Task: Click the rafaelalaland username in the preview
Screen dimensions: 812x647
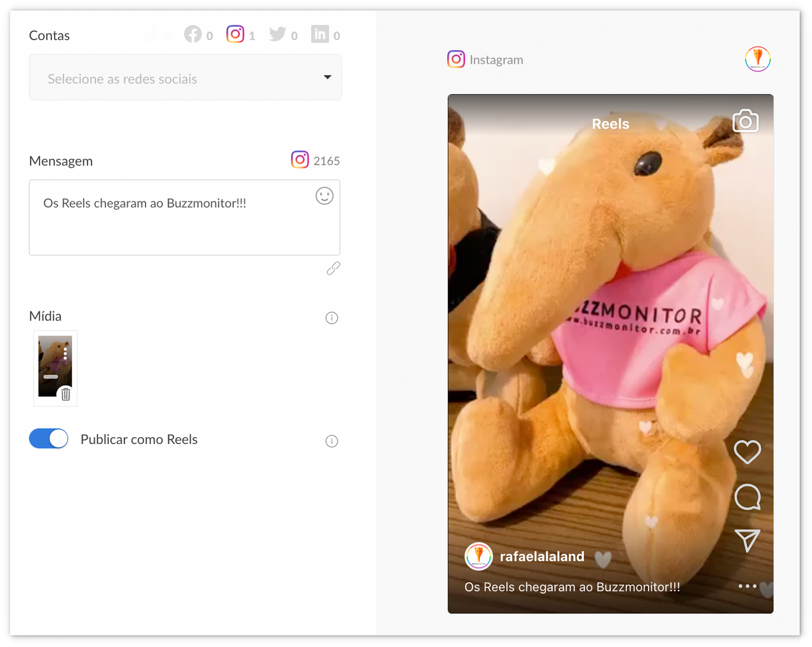Action: [542, 557]
